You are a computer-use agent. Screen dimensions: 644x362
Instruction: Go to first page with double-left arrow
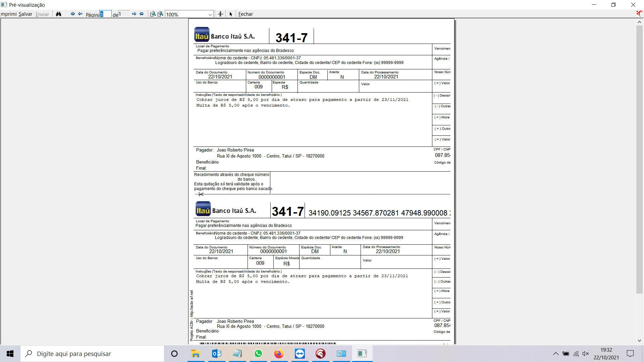point(73,14)
